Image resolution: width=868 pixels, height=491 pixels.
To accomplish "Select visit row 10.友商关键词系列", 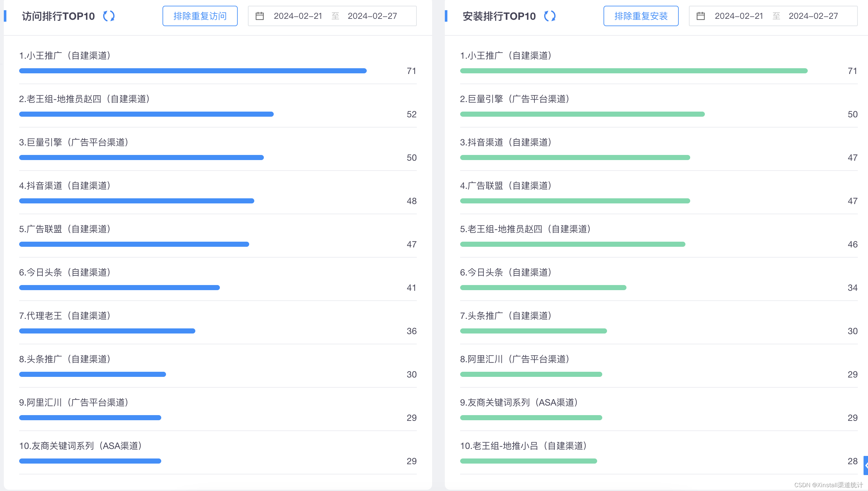I will pyautogui.click(x=218, y=452).
